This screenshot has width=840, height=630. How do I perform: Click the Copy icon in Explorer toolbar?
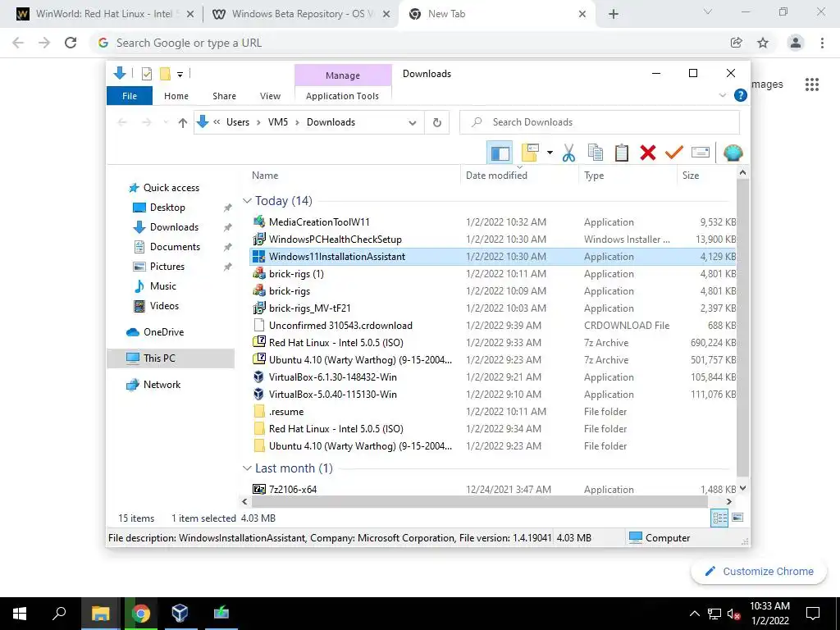point(596,153)
